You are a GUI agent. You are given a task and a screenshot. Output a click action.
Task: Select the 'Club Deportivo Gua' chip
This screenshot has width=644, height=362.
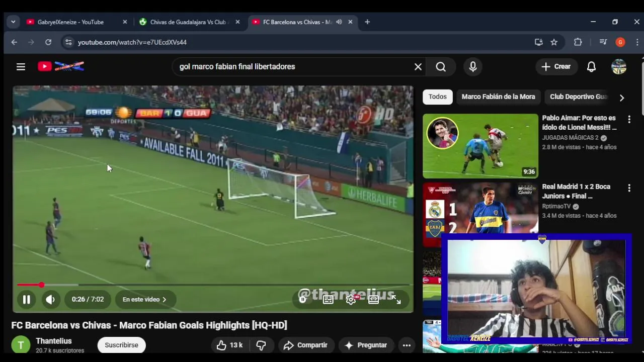point(579,97)
